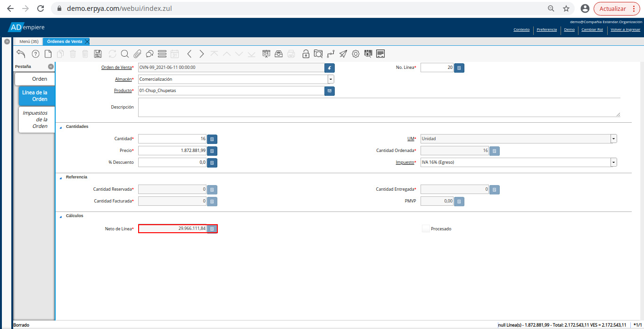This screenshot has height=329, width=644.
Task: Open Impuestos de la Orden tab
Action: click(37, 119)
